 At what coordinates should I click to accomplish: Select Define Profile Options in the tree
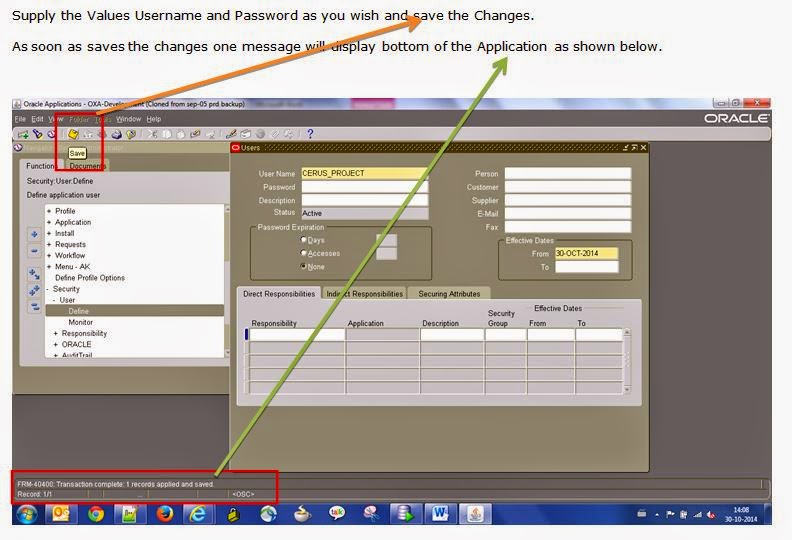[x=90, y=278]
